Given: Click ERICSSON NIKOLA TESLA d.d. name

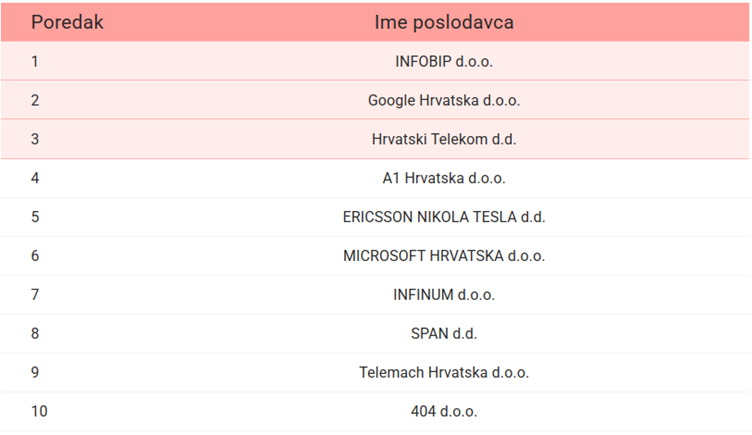Looking at the screenshot, I should click(x=444, y=217).
